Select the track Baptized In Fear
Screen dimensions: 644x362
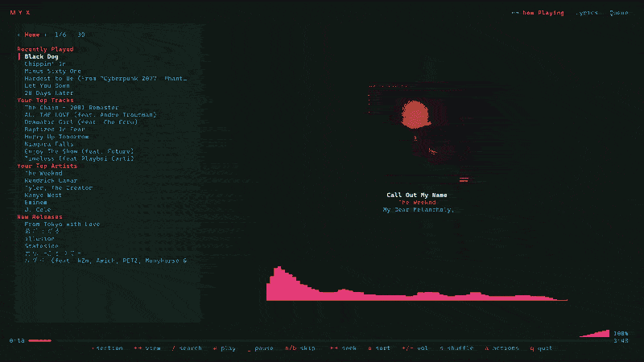coord(54,130)
